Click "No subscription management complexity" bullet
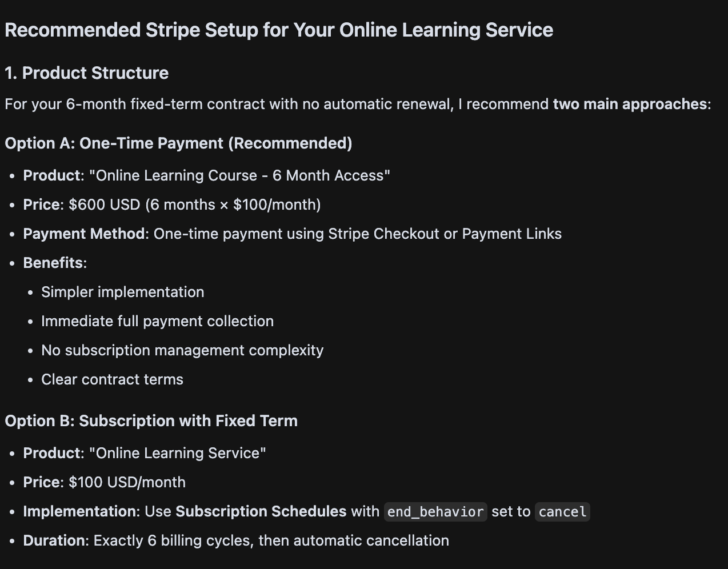The width and height of the screenshot is (728, 569). (182, 350)
